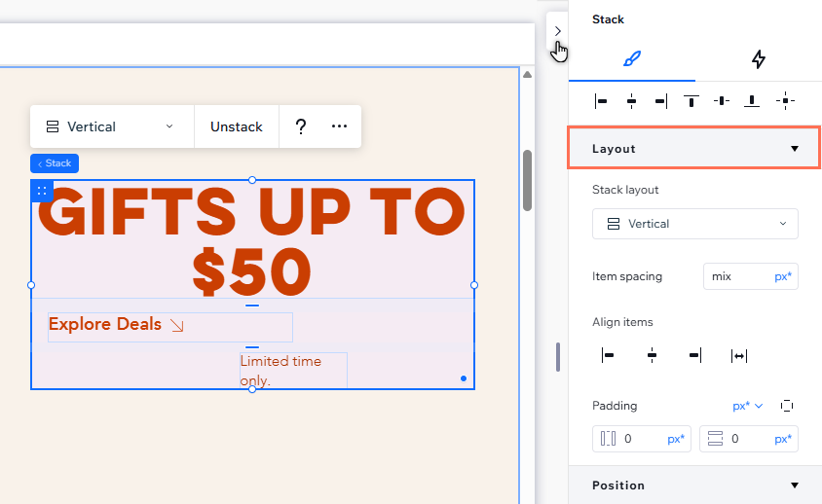Grab the blue drag handle icon on stack

[42, 191]
